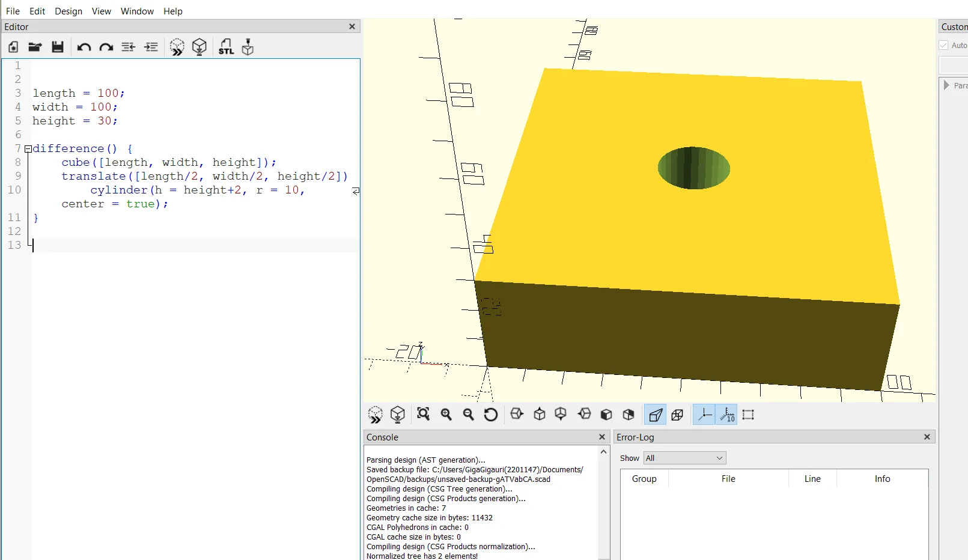
Task: Switch to the Right view
Action: coord(517,414)
